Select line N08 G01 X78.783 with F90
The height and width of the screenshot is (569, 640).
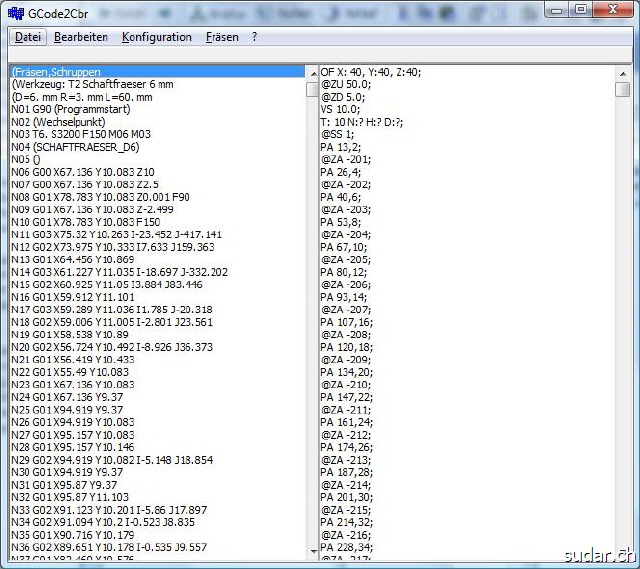(x=158, y=197)
